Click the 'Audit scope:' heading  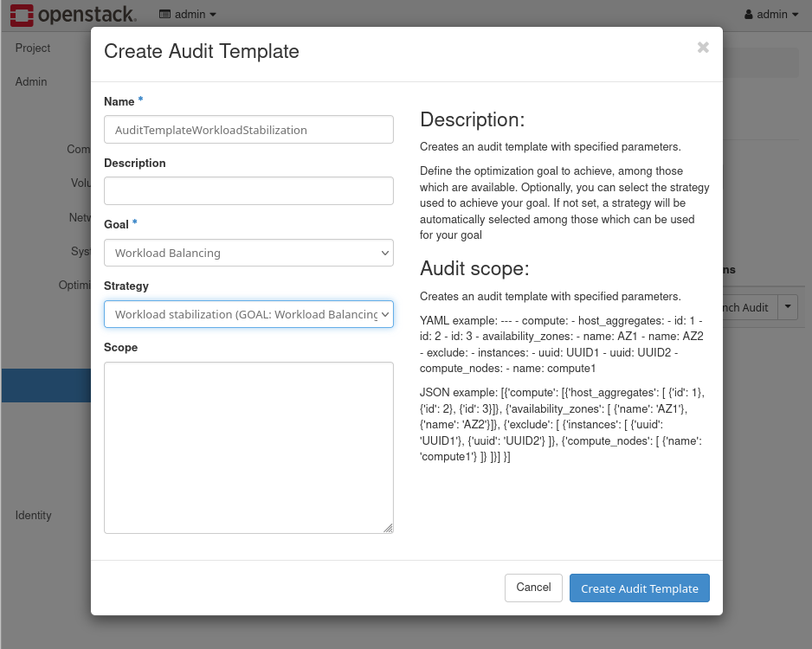click(x=474, y=268)
